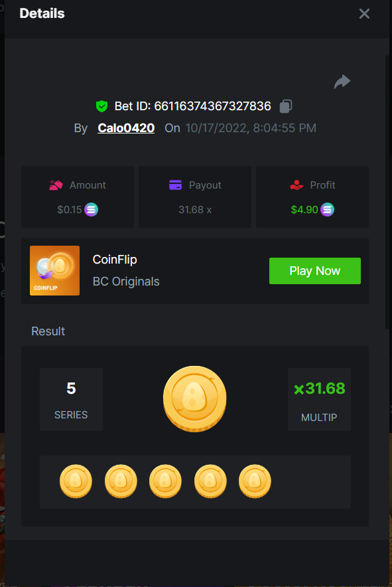The width and height of the screenshot is (392, 587).
Task: Click the Play Now button
Action: (315, 271)
